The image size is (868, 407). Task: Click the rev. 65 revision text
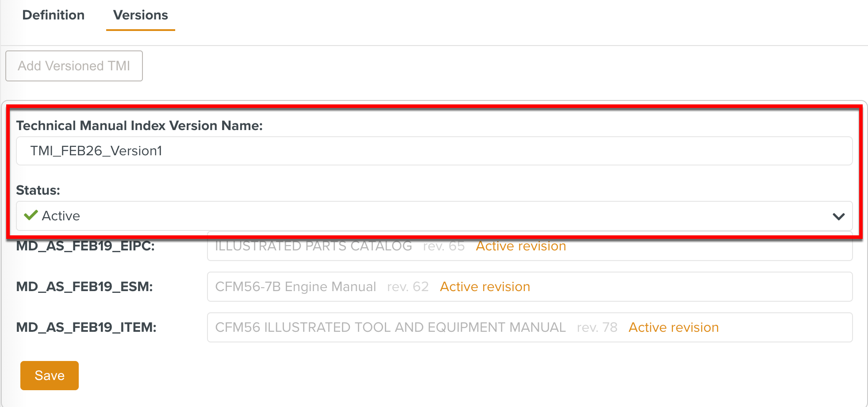click(444, 246)
